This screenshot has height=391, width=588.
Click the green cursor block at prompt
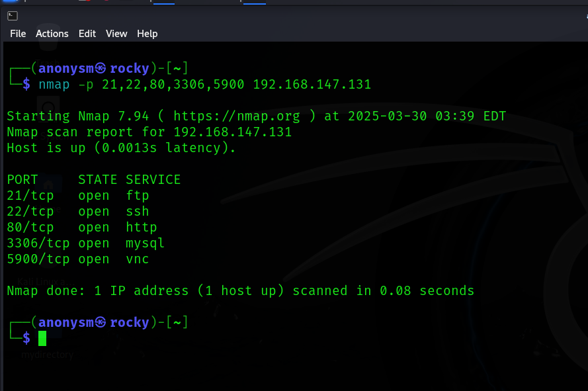coord(42,338)
